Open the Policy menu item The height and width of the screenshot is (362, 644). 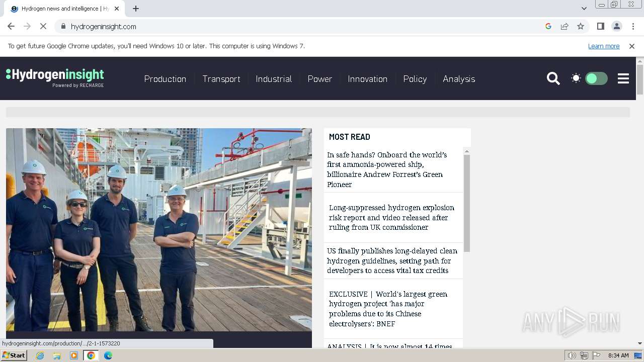pyautogui.click(x=415, y=79)
